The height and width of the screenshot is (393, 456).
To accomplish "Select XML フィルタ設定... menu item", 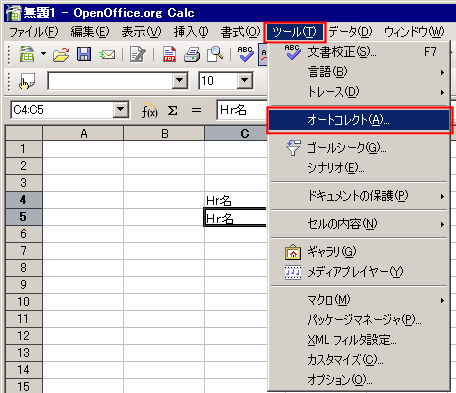I will point(359,340).
